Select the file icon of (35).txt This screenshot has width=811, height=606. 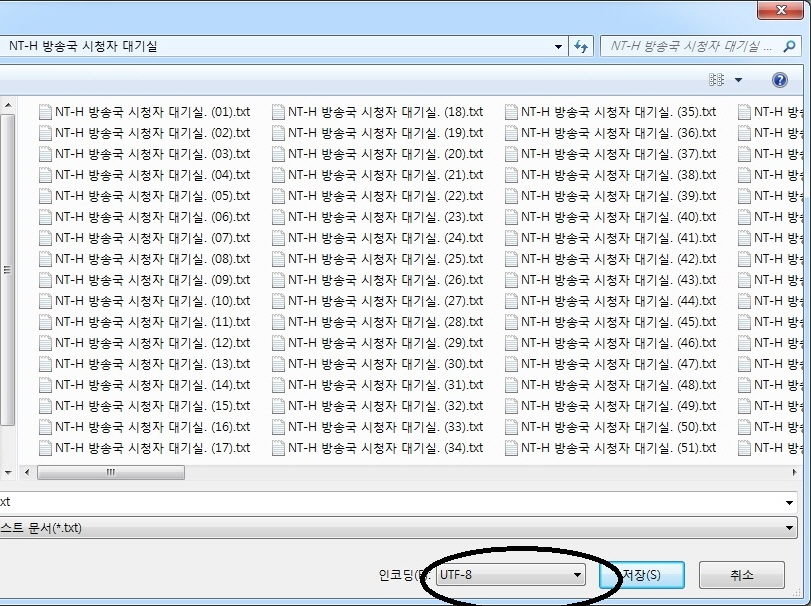point(511,112)
